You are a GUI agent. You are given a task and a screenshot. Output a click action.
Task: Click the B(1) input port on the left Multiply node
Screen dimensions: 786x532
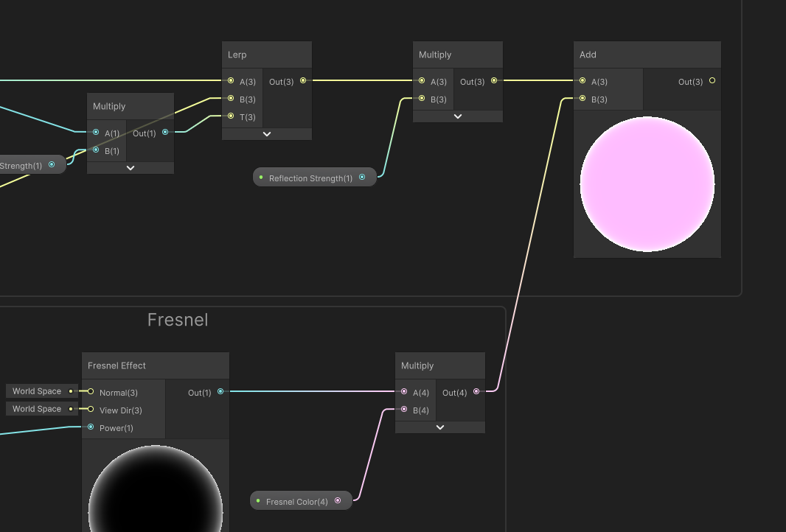[x=96, y=150]
